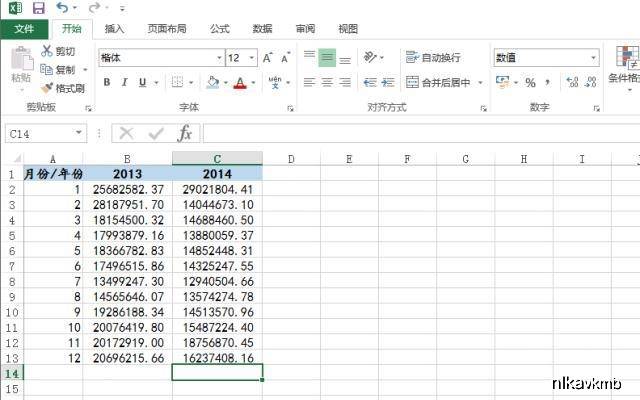Click into the formula bar input

[x=421, y=133]
